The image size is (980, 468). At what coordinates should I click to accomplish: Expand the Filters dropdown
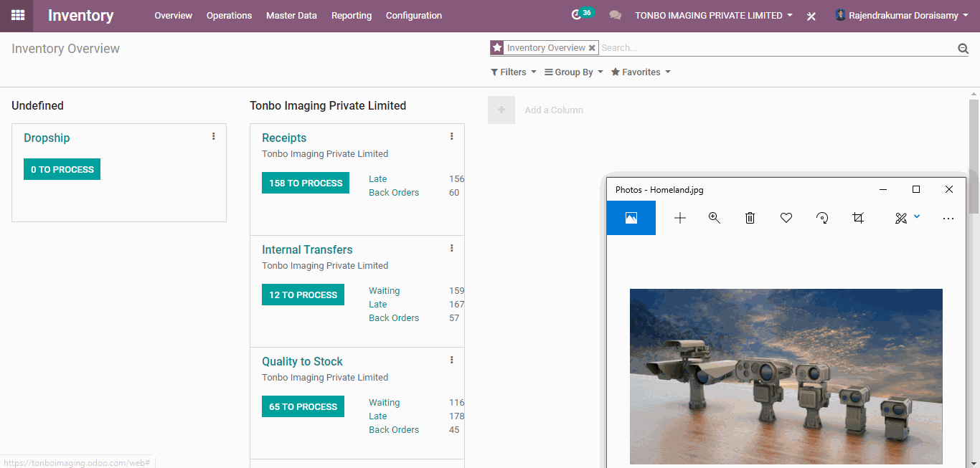514,72
